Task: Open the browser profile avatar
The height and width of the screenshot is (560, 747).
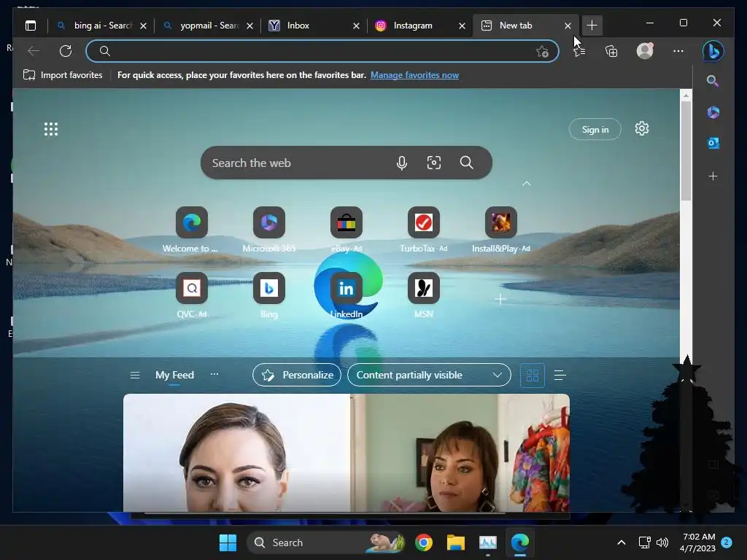Action: pyautogui.click(x=645, y=51)
